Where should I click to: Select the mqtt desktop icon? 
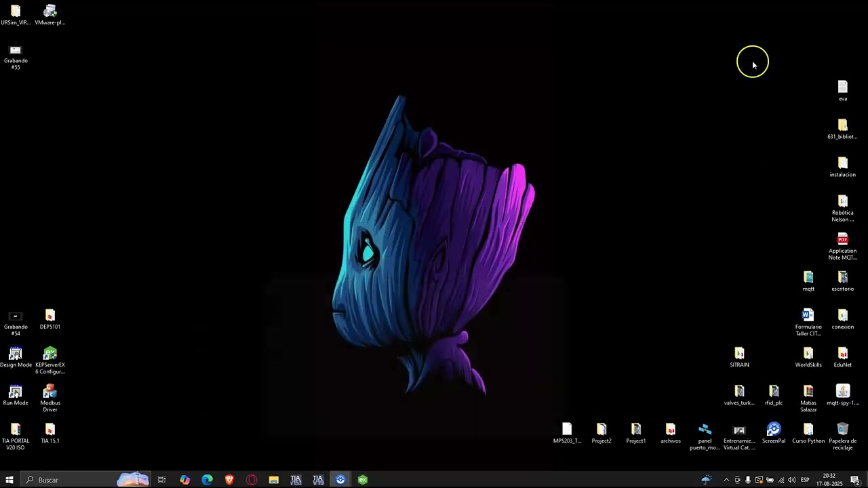(x=808, y=282)
